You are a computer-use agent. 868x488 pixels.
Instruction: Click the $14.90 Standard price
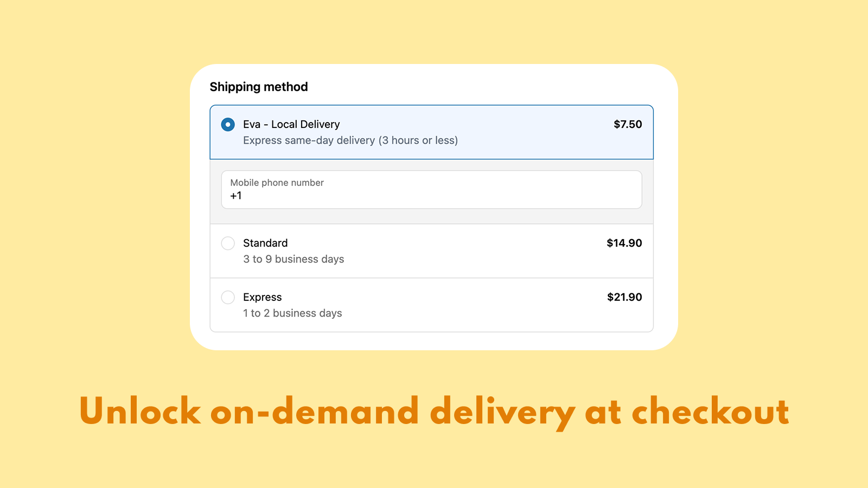point(624,243)
